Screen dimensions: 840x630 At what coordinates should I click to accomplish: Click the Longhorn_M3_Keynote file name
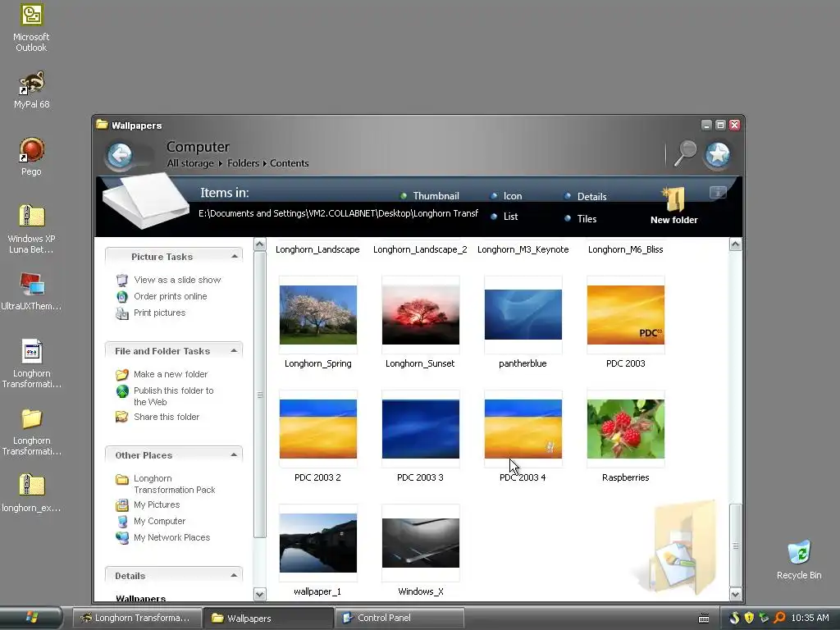pyautogui.click(x=523, y=249)
